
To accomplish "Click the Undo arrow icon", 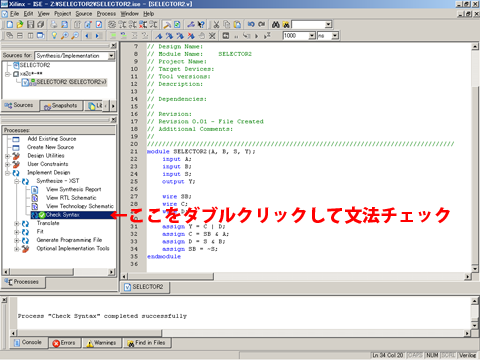I will 251,25.
